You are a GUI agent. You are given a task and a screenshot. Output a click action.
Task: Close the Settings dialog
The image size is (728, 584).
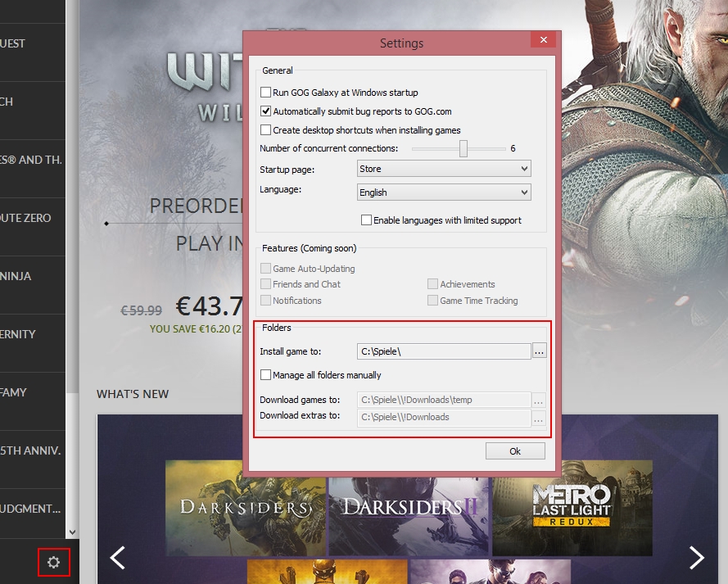(x=544, y=40)
